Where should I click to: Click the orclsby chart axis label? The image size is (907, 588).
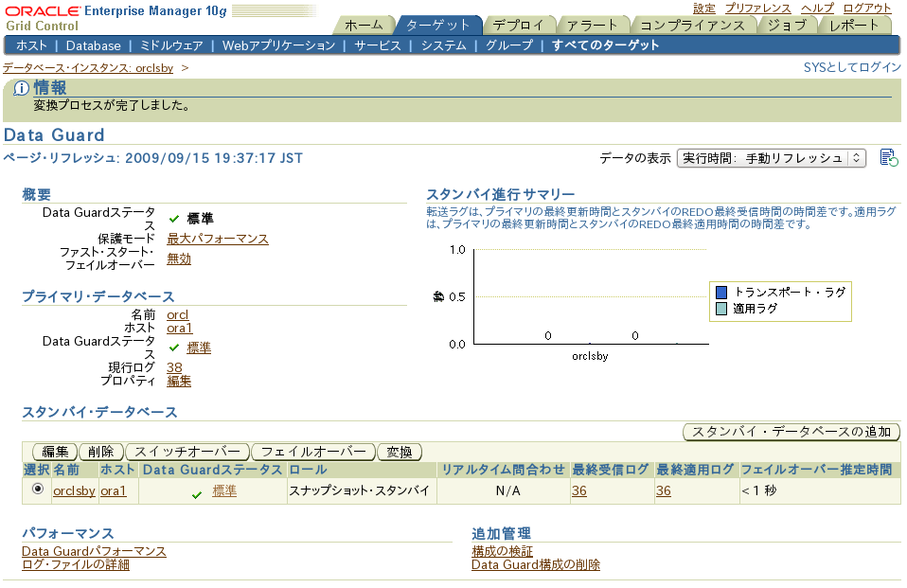click(590, 356)
